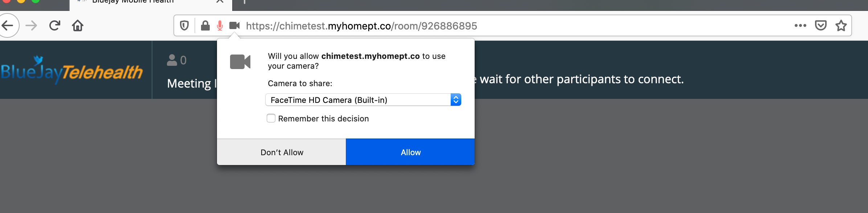Click the Don't Allow button
The image size is (868, 213).
(282, 152)
